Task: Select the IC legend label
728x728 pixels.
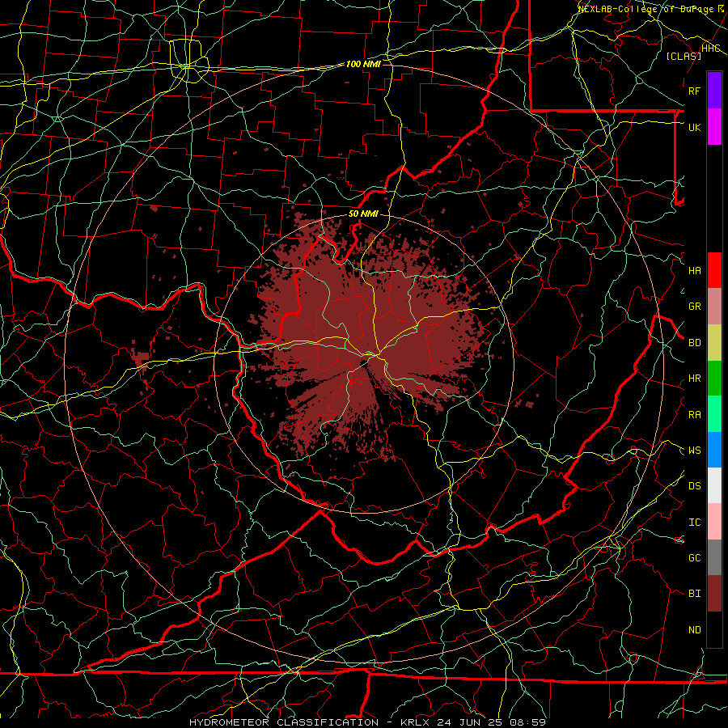Action: tap(695, 523)
